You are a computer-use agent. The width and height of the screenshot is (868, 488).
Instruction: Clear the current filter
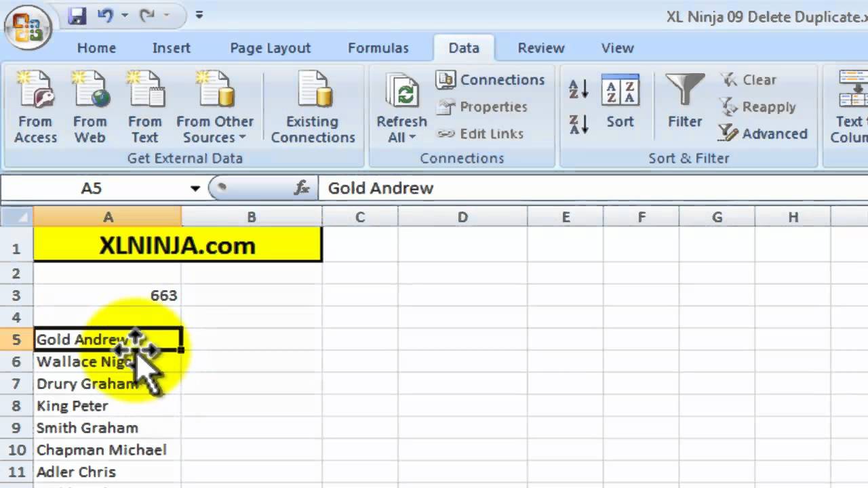click(747, 80)
